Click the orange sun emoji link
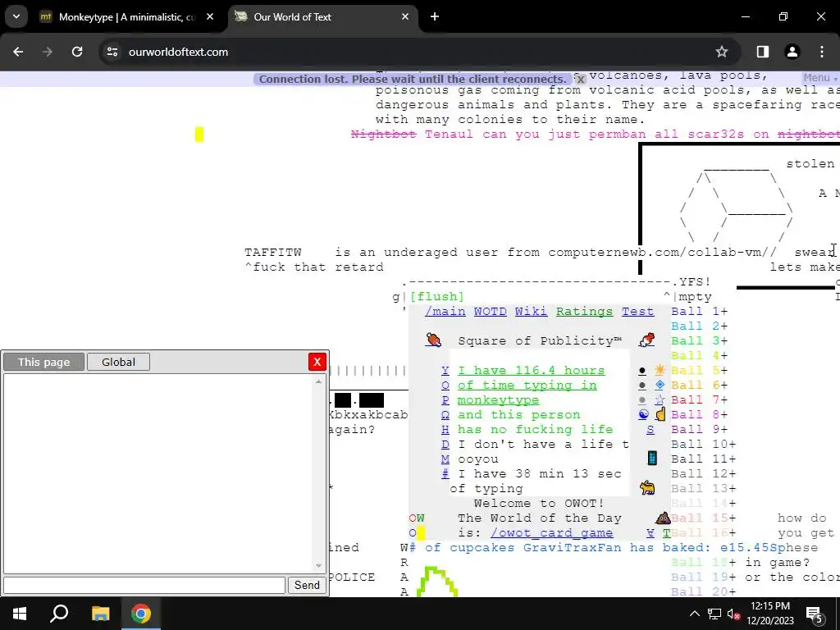 coord(660,370)
